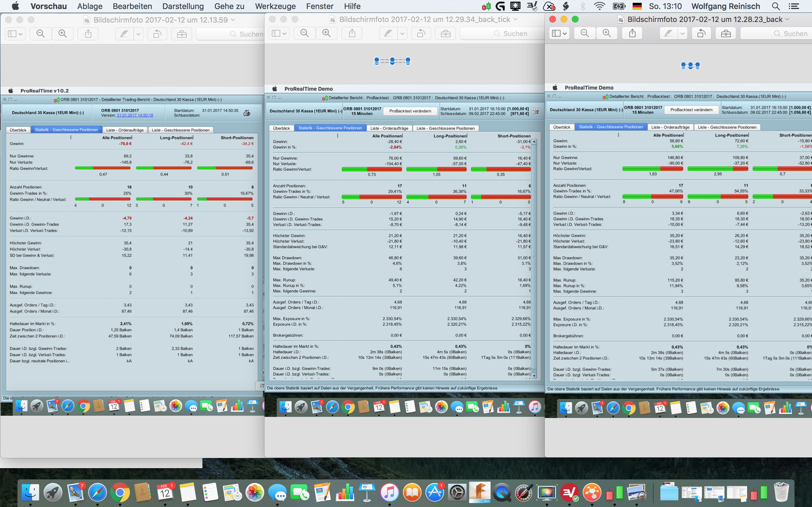This screenshot has width=812, height=507.
Task: Click Share icon in 12.13.59 window
Action: click(88, 34)
